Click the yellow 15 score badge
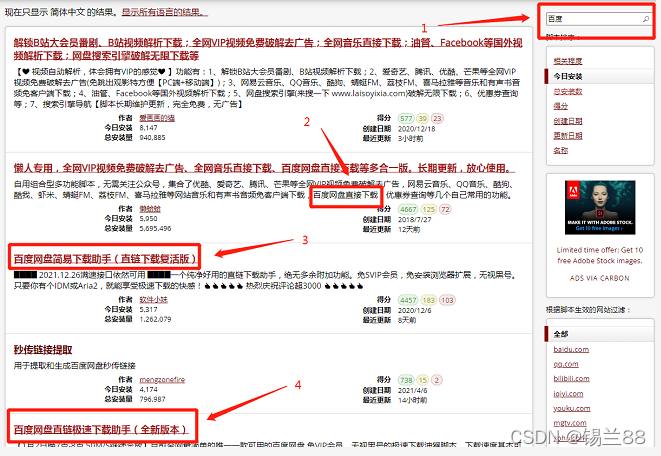The image size is (661, 456). pyautogui.click(x=422, y=380)
